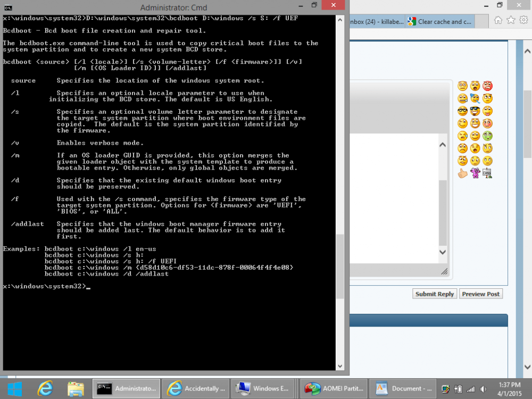Open the browser Home page icon
The width and height of the screenshot is (532, 399).
[498, 21]
